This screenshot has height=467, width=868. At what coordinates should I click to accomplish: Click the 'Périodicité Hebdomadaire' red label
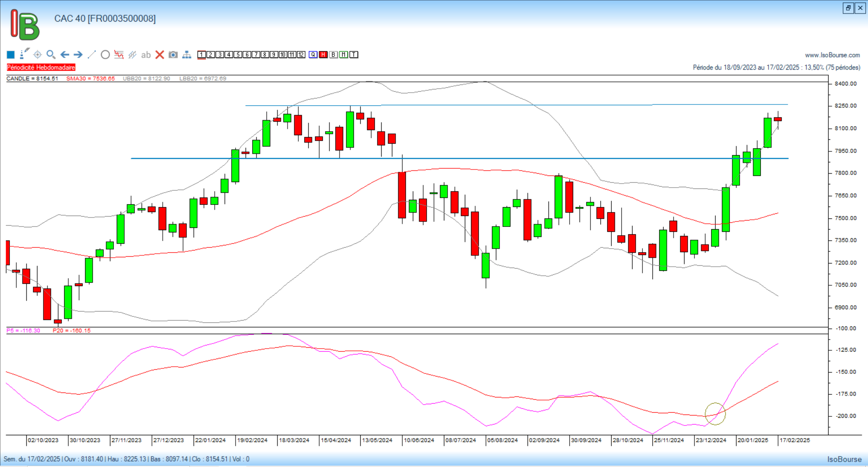(x=41, y=67)
